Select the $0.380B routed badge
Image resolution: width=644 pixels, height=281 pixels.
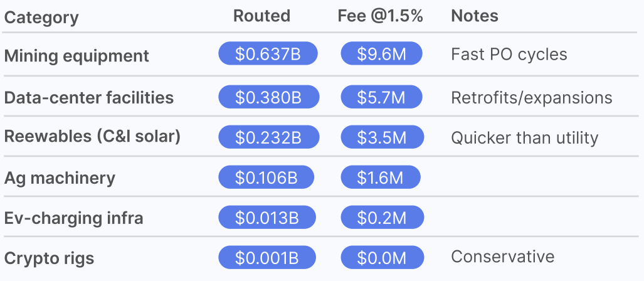tap(268, 97)
